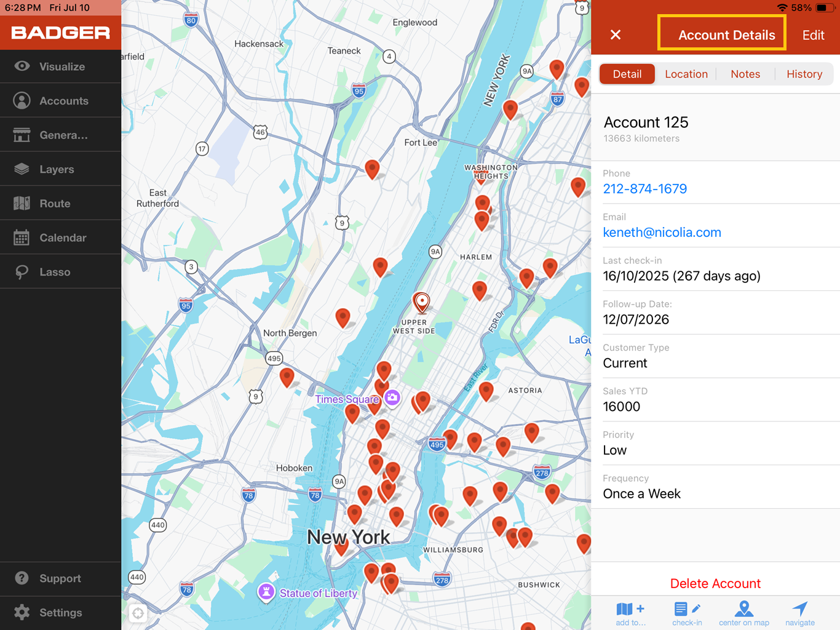This screenshot has width=840, height=630.
Task: Tap Edit in Account Details header
Action: 813,35
